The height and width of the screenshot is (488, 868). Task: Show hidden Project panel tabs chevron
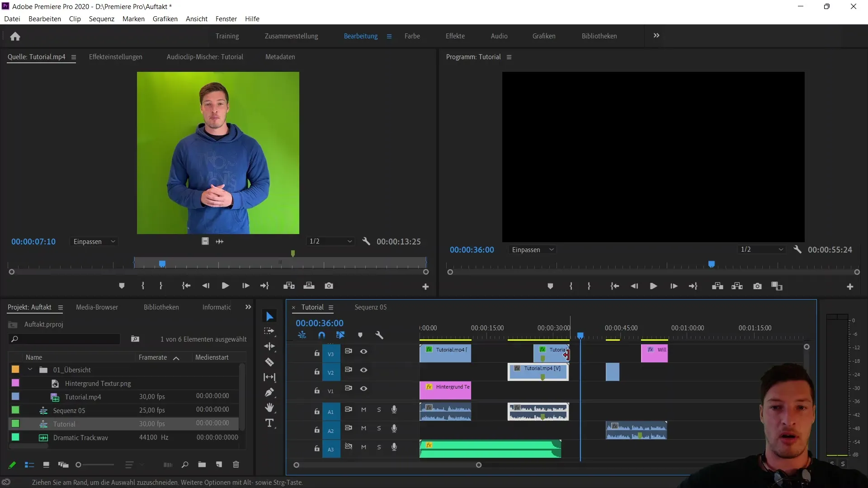click(x=248, y=307)
